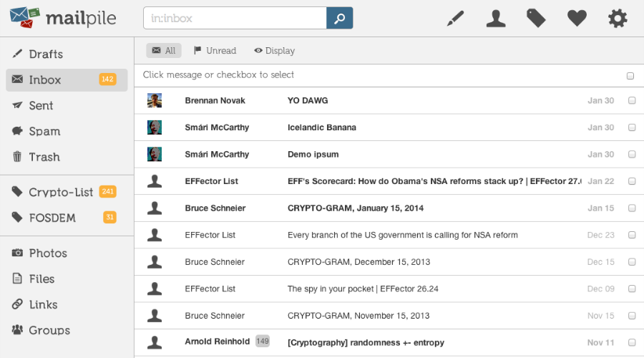The height and width of the screenshot is (358, 644).
Task: Click sender name Arnold Reinhold
Action: (x=218, y=341)
